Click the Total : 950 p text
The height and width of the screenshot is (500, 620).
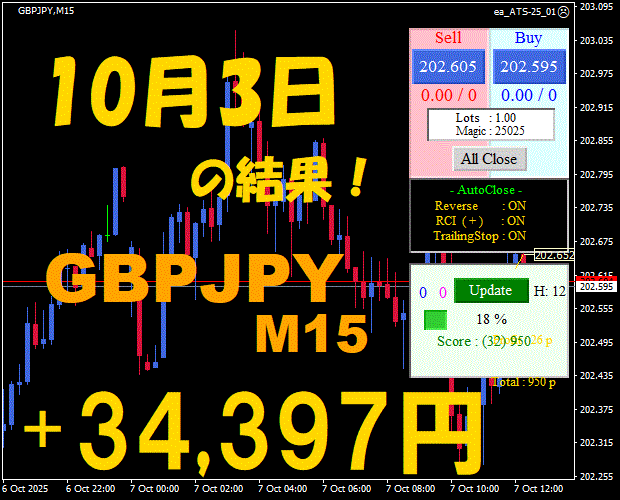click(x=524, y=382)
